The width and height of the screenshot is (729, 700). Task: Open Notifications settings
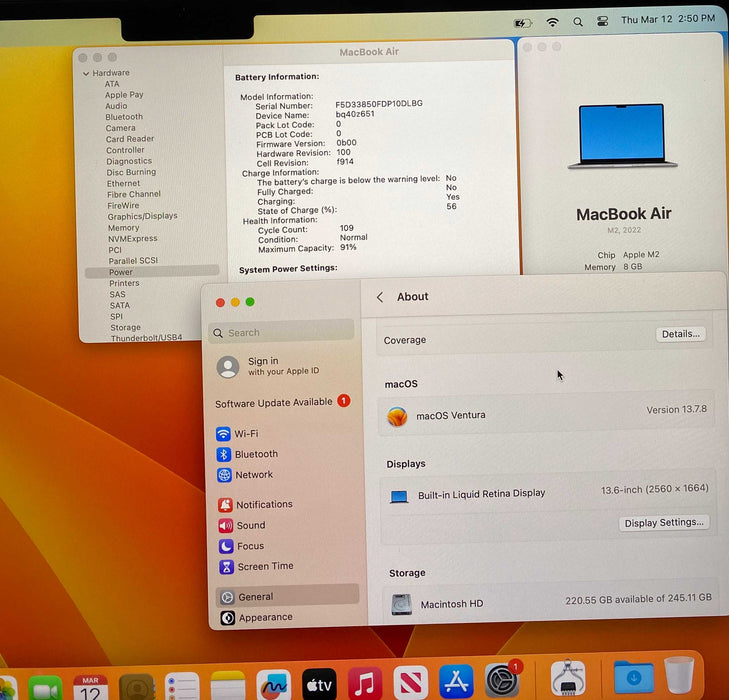point(255,504)
